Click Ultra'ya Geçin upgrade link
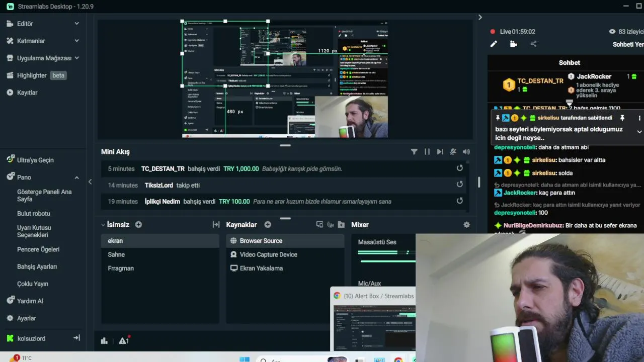This screenshot has width=644, height=362. (x=35, y=160)
